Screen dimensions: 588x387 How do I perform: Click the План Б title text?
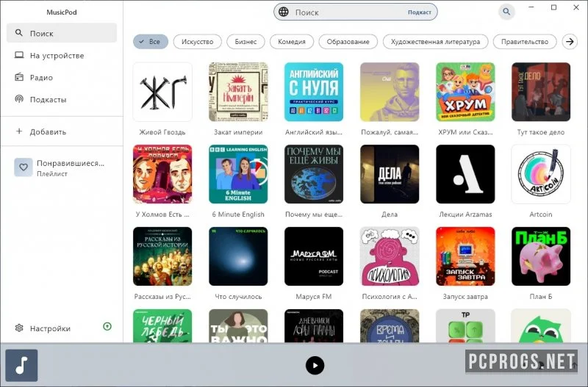541,297
